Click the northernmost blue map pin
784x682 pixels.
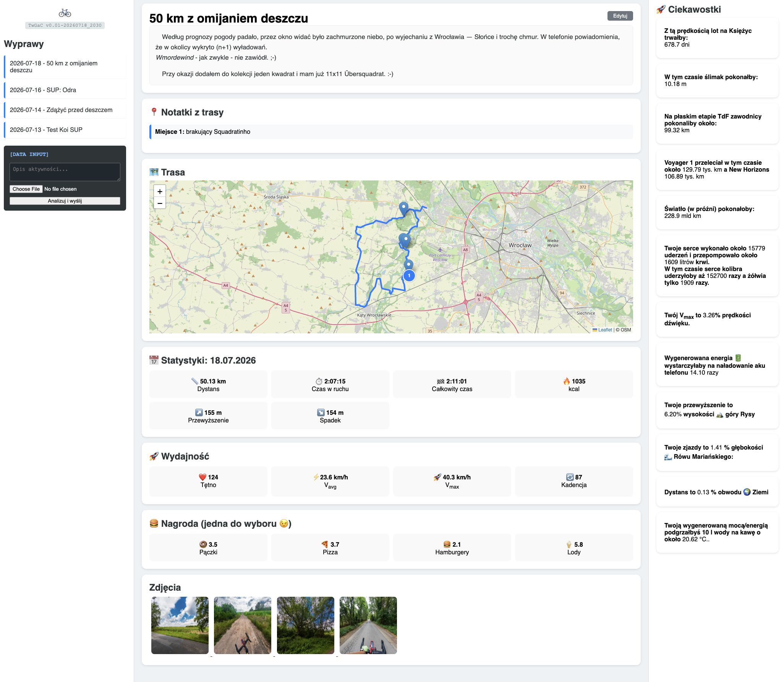[403, 209]
